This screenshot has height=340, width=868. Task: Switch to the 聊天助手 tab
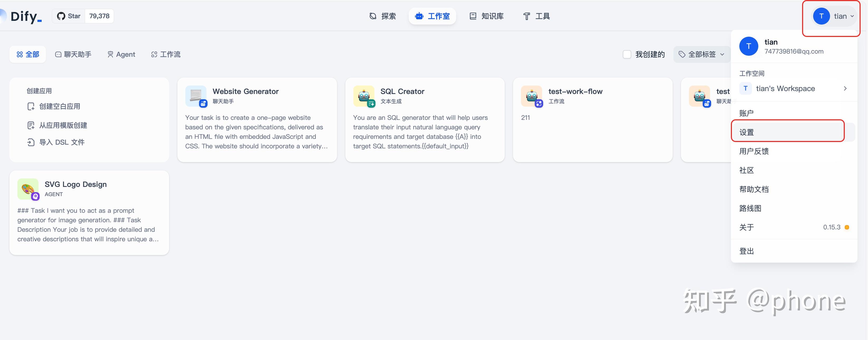74,54
